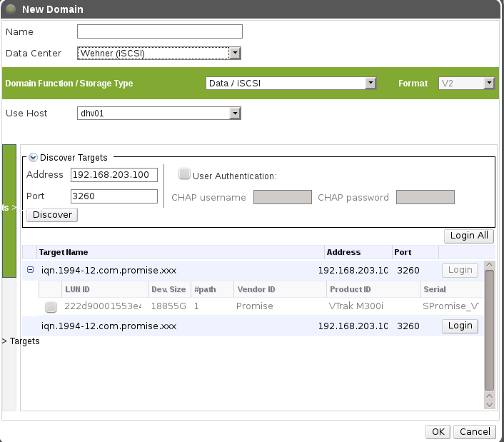Click the Name input field
The height and width of the screenshot is (442, 504).
(160, 31)
